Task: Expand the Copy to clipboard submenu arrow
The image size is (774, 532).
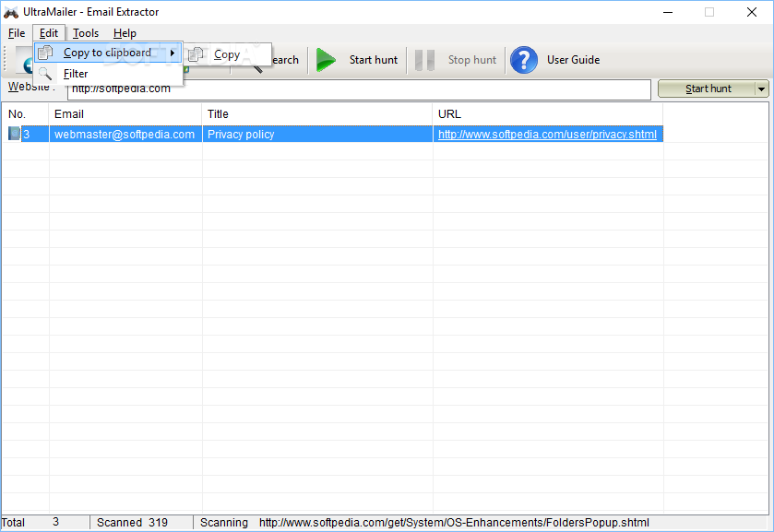Action: [173, 53]
